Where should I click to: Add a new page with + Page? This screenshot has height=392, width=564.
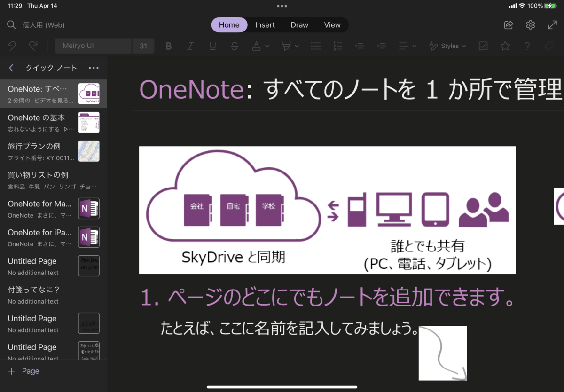tap(23, 371)
